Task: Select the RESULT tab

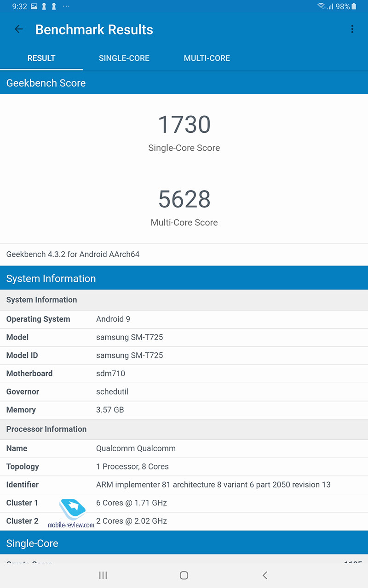Action: pos(41,58)
